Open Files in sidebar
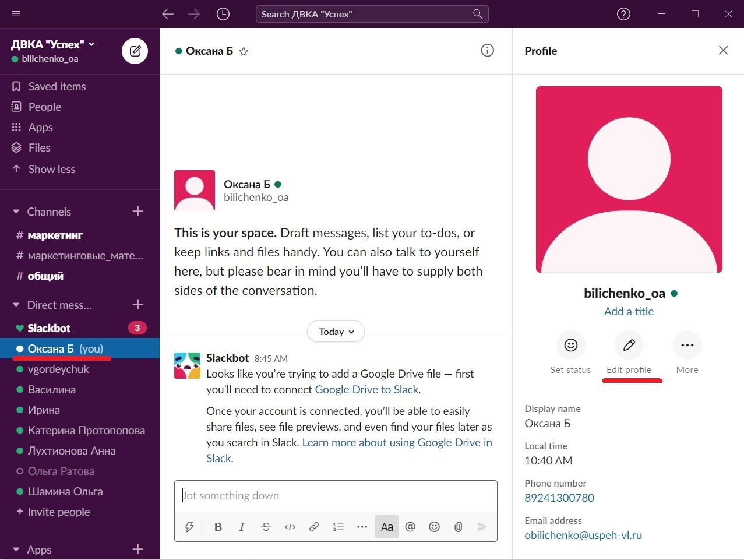The width and height of the screenshot is (744, 560). (40, 147)
